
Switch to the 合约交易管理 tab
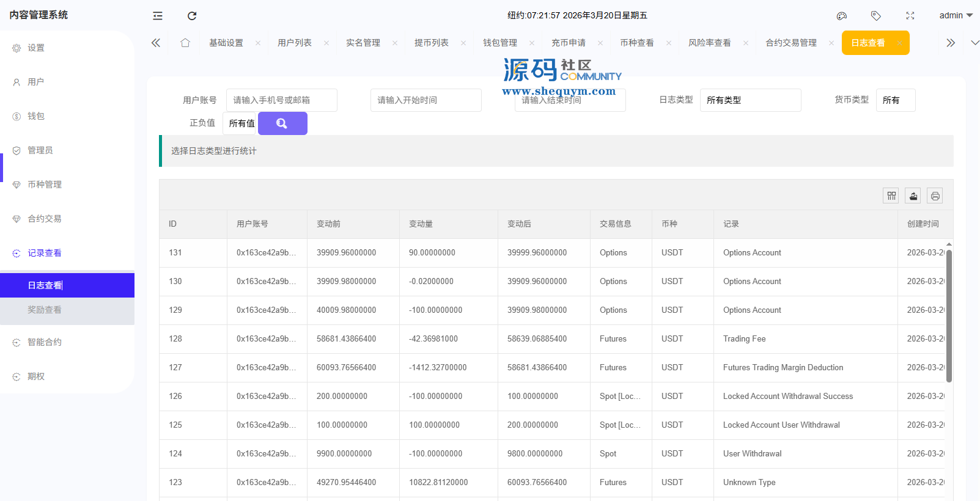(x=790, y=43)
